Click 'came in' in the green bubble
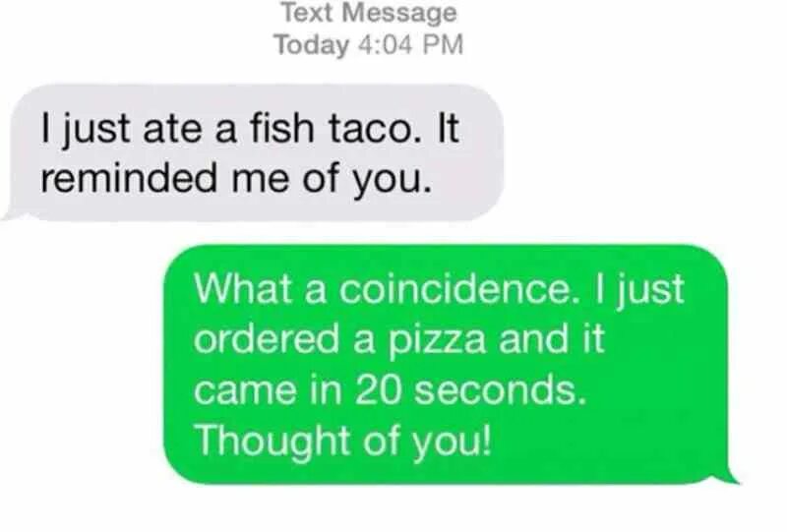 click(268, 391)
